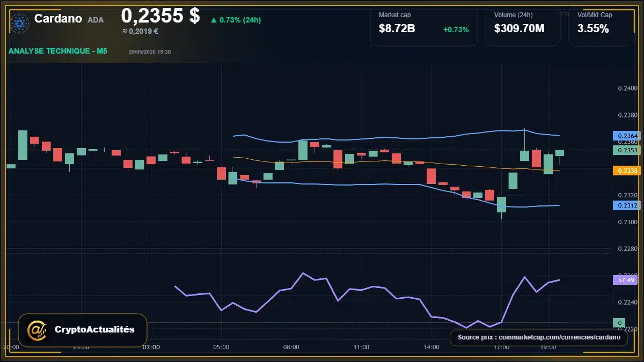
Task: Click the 19:00 time axis label
Action: pyautogui.click(x=548, y=348)
